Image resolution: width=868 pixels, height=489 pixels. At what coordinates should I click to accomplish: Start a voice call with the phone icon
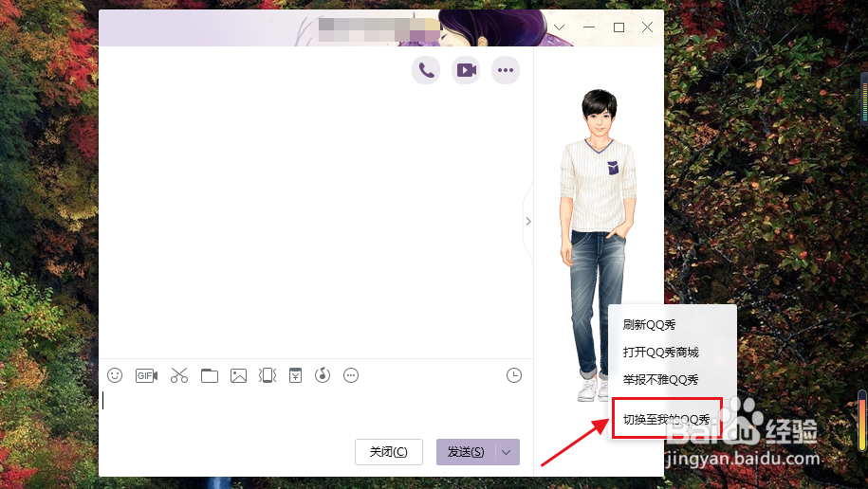point(426,70)
